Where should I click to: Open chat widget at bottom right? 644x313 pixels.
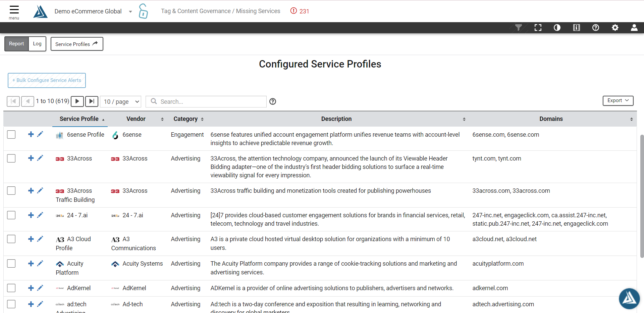coord(629,298)
